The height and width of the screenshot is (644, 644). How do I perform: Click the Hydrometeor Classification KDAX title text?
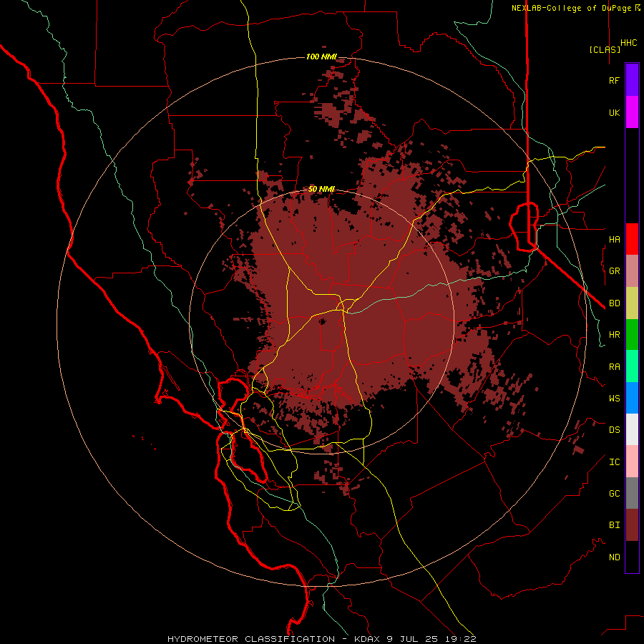tap(321, 639)
